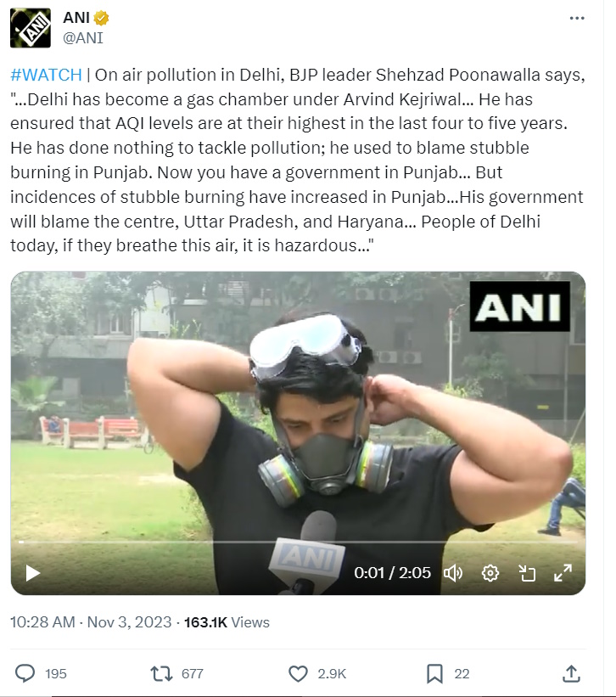Bookmark this tweet
The width and height of the screenshot is (616, 697).
click(x=434, y=673)
